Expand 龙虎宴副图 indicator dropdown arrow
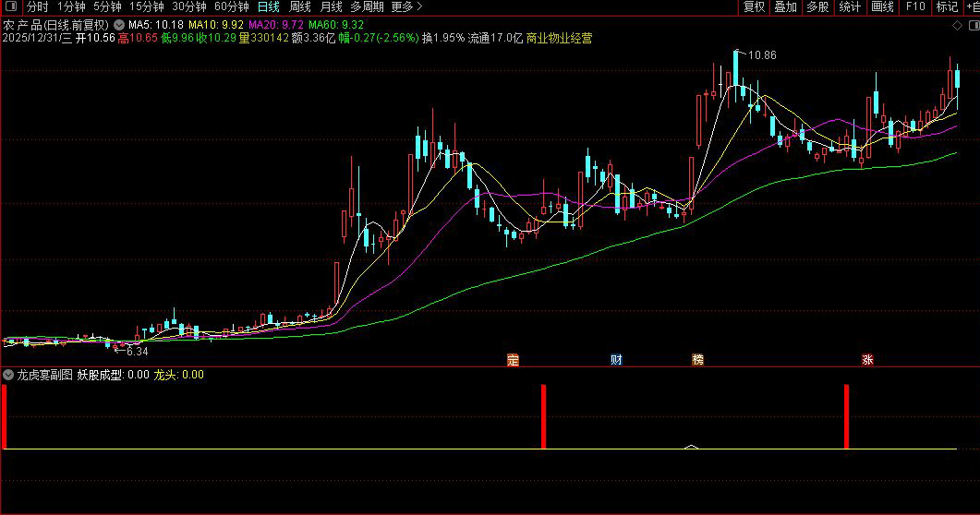The image size is (980, 515). 8,375
